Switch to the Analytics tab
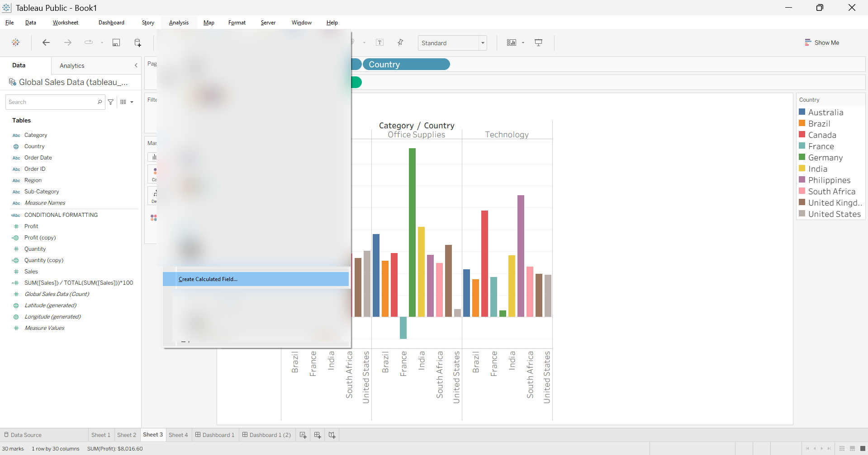Viewport: 868px width, 455px height. click(x=72, y=66)
